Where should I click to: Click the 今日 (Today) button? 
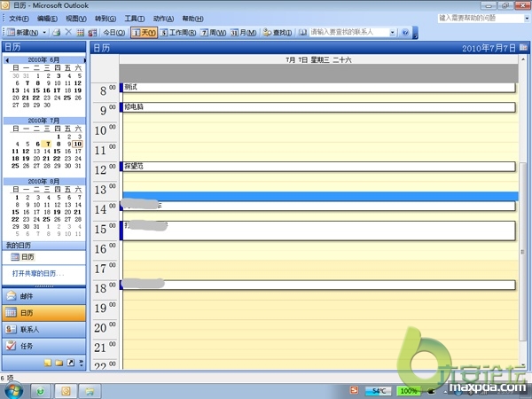pyautogui.click(x=115, y=33)
